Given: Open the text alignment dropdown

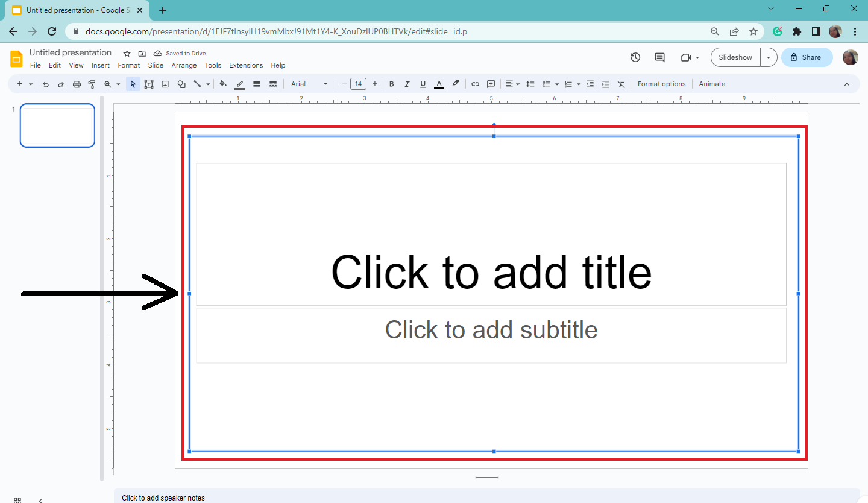Looking at the screenshot, I should [x=513, y=84].
